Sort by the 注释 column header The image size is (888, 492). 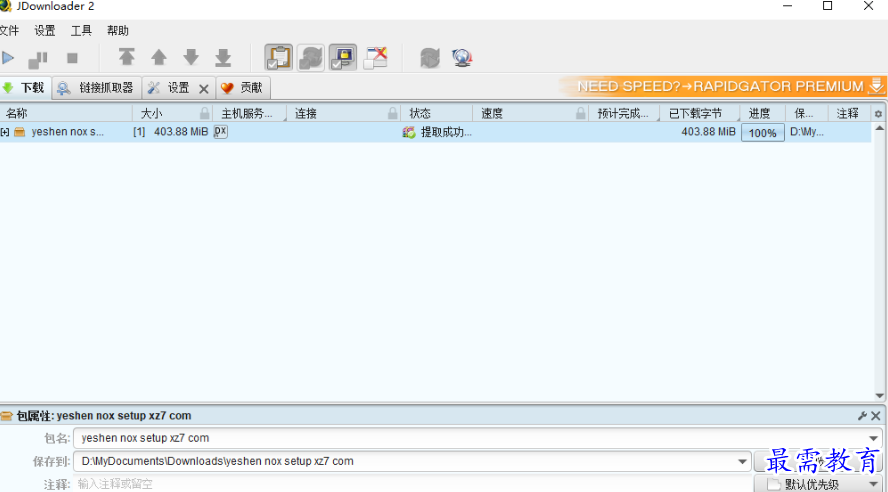pos(849,113)
